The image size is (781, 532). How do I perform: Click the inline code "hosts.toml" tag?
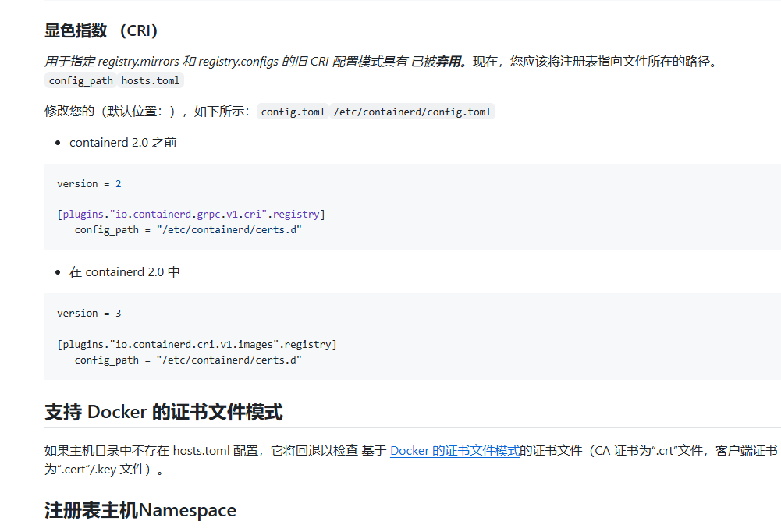[151, 80]
